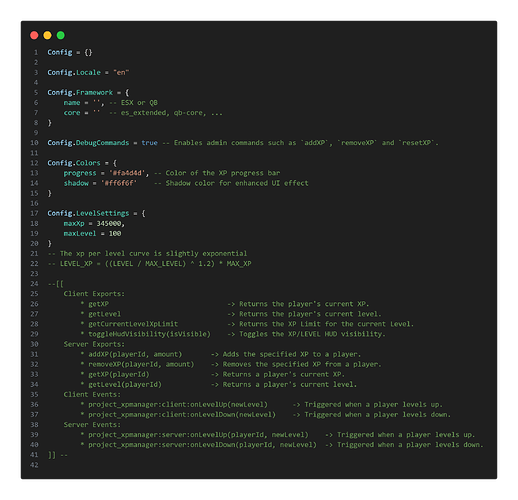The height and width of the screenshot is (500, 518).
Task: Click the getXP client export entry
Action: point(98,304)
